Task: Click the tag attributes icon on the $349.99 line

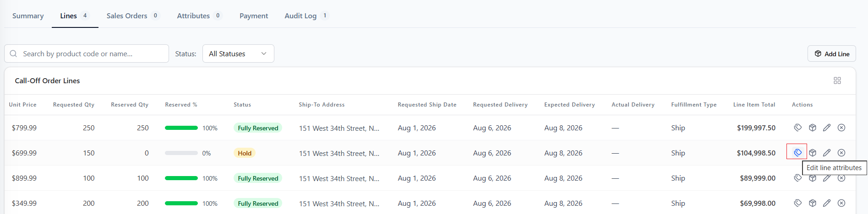Action: [x=797, y=203]
